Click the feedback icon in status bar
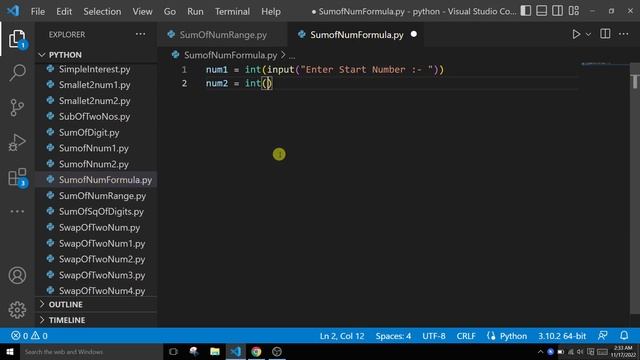Viewport: 640px width, 360px height. 602,336
